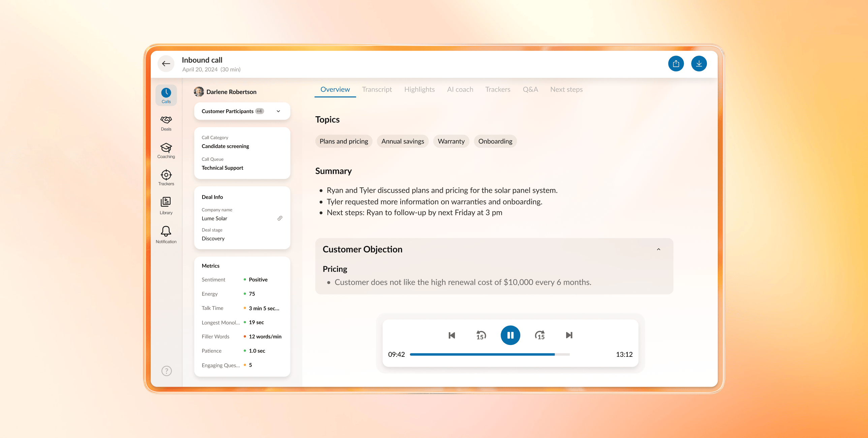Switch to the Transcript tab

point(377,90)
